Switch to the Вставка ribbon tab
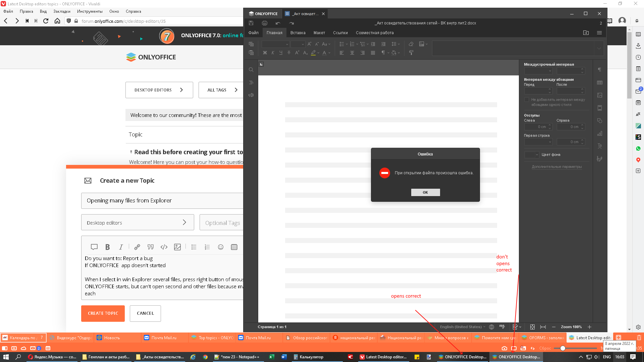644x362 pixels. [x=297, y=33]
